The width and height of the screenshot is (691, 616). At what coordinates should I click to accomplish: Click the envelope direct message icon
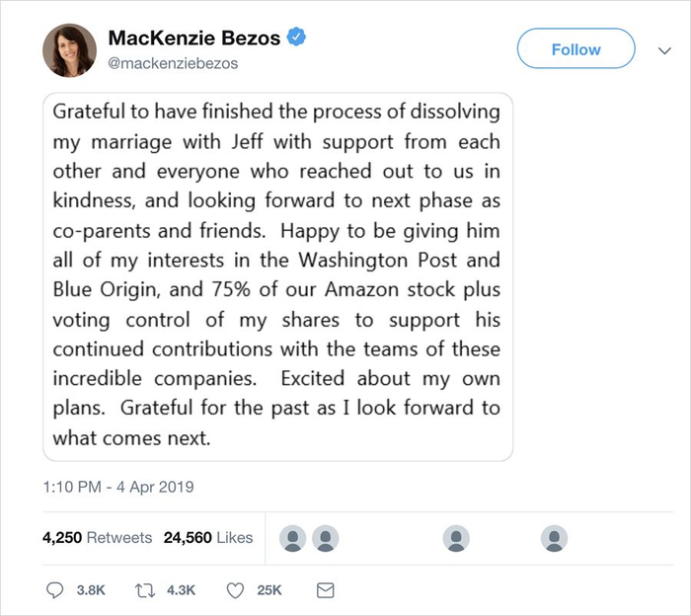point(324,589)
